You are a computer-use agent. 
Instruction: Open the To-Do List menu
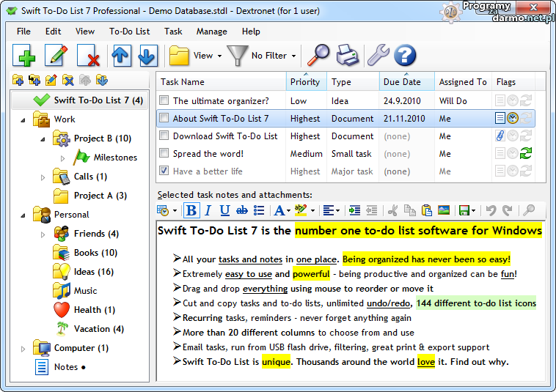point(129,32)
